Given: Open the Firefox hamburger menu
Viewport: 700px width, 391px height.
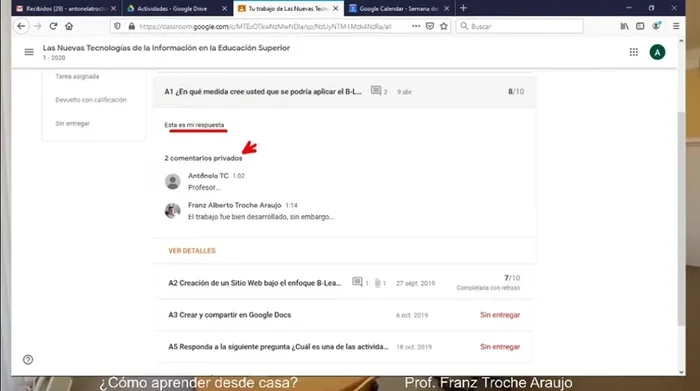Looking at the screenshot, I should point(676,26).
